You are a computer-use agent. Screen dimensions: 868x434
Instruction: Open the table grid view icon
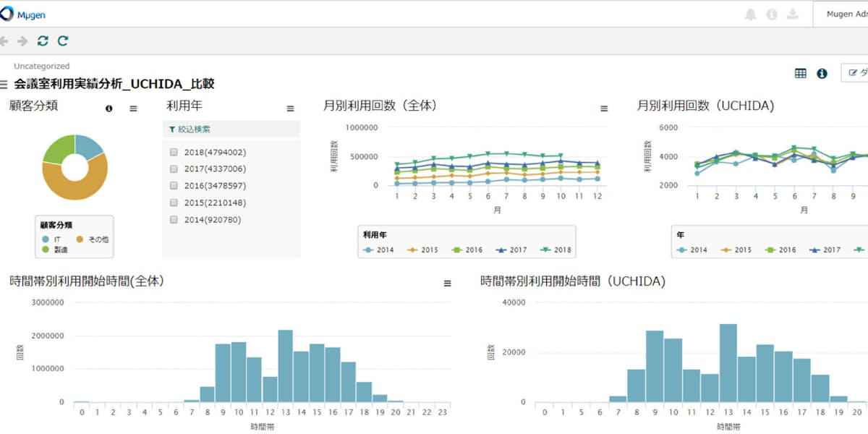tap(801, 73)
